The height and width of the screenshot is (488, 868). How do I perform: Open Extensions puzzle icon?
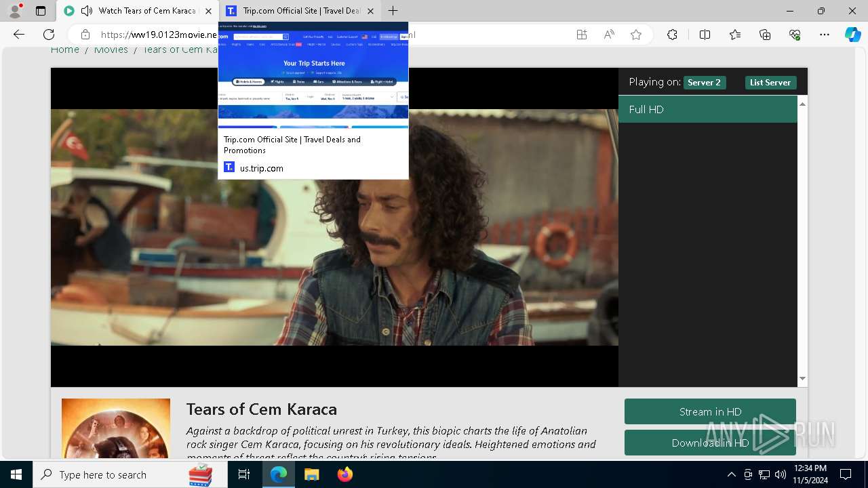[x=672, y=35]
